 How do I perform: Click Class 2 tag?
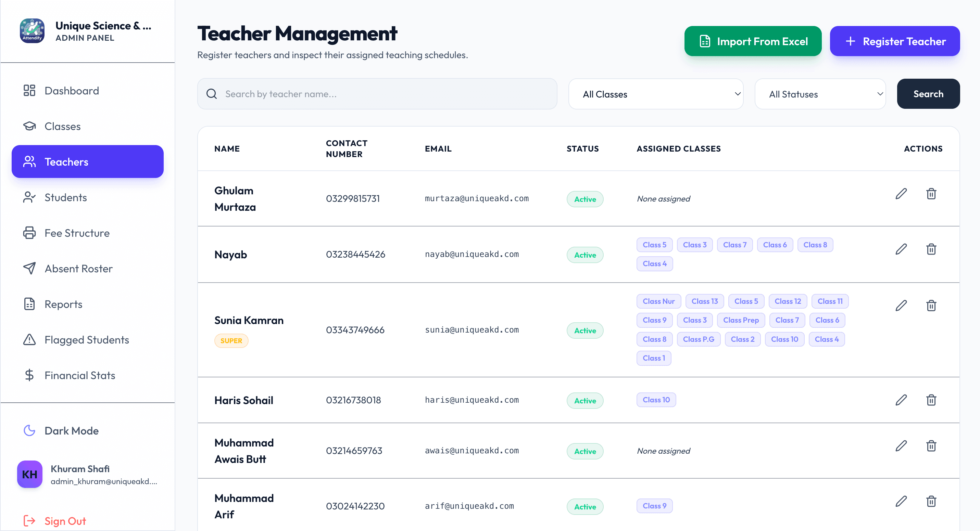pyautogui.click(x=742, y=339)
